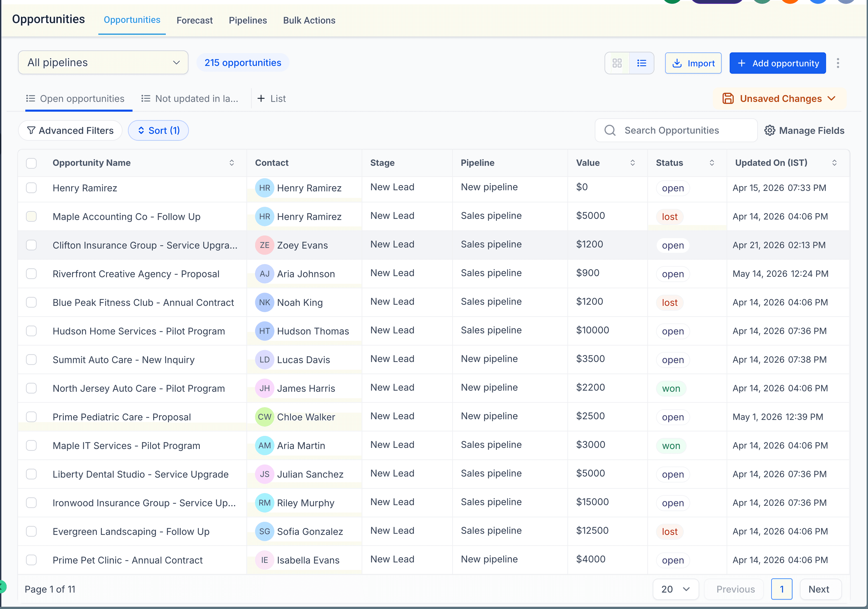Click ZE avatar for Zoey Evans

265,245
